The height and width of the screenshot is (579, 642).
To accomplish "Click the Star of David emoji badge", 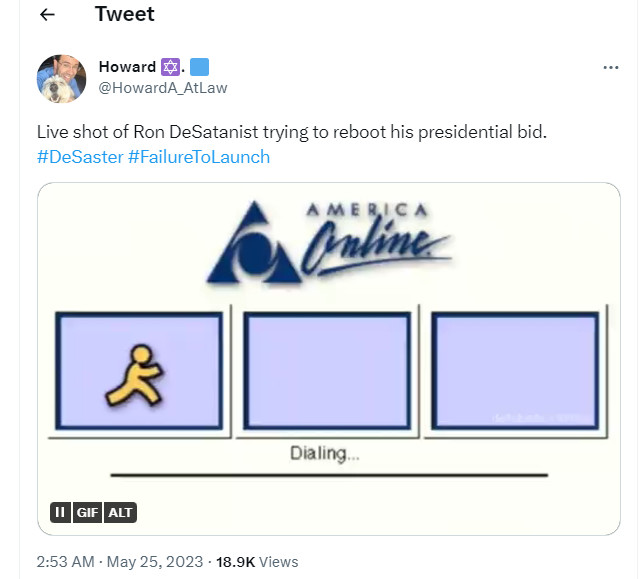I will coord(171,67).
